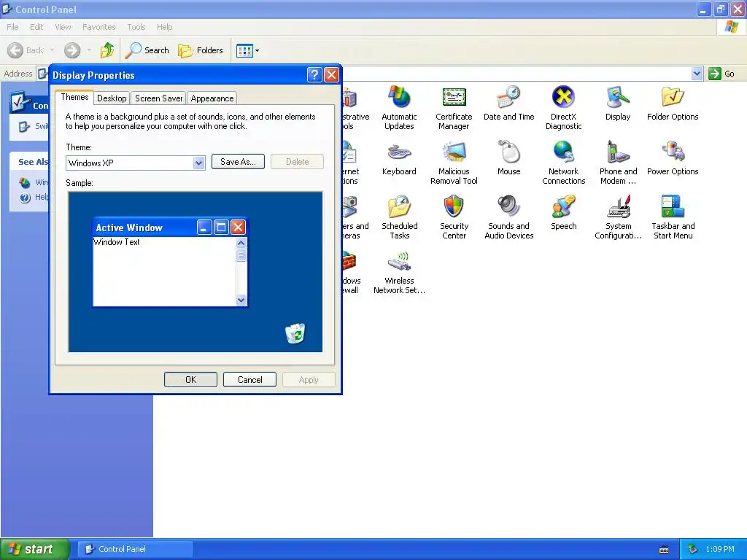The height and width of the screenshot is (560, 747).
Task: Click the sample preview thumbnail
Action: point(196,272)
